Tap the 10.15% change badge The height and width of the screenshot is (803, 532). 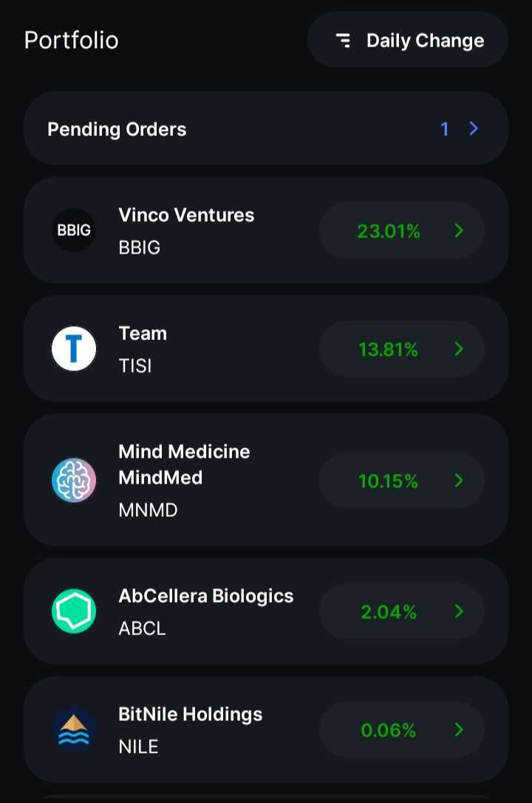(389, 481)
